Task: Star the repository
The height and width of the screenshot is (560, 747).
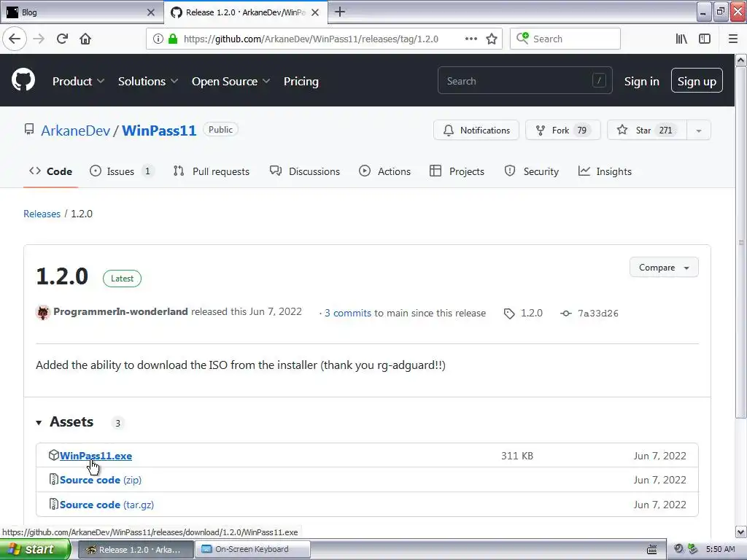Action: (x=647, y=130)
